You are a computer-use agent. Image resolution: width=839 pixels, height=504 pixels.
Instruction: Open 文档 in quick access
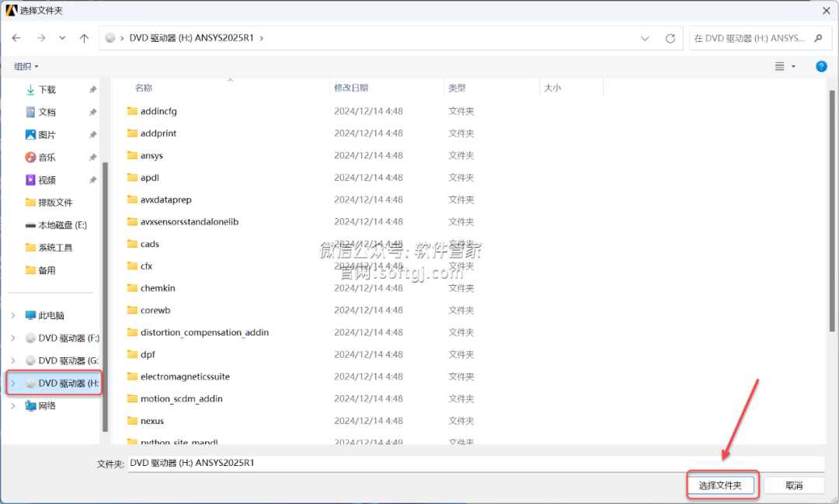(x=47, y=112)
